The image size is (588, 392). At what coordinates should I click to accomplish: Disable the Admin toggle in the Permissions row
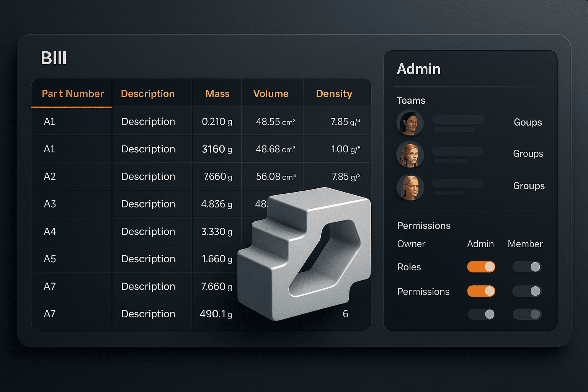(x=481, y=291)
